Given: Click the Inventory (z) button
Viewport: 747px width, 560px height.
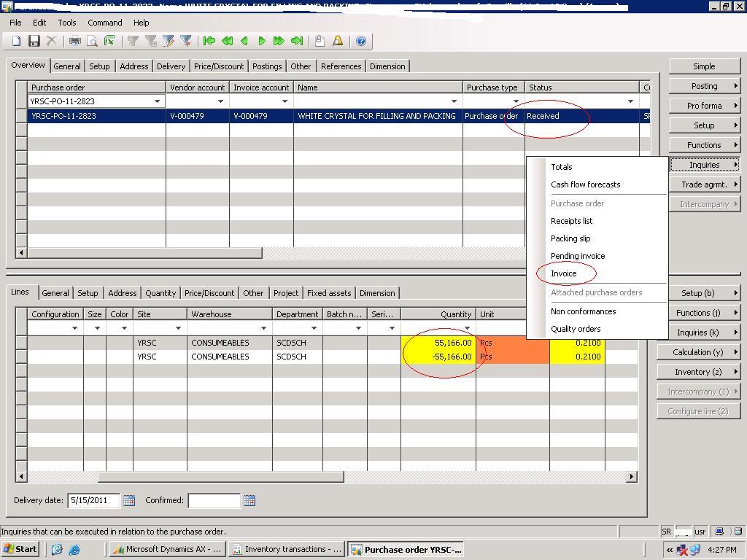Looking at the screenshot, I should (x=697, y=372).
